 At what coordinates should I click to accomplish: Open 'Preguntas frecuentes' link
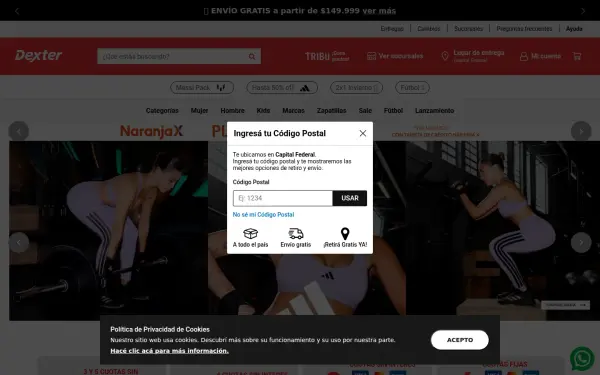point(524,29)
